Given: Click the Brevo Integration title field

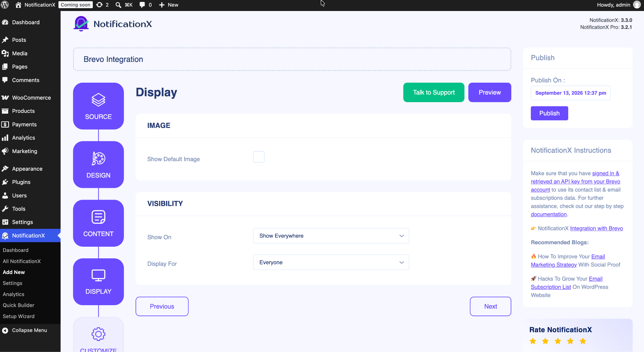Looking at the screenshot, I should tap(292, 59).
